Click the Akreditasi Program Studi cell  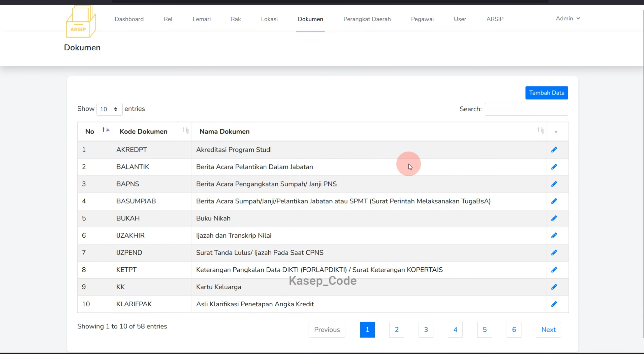click(x=369, y=150)
